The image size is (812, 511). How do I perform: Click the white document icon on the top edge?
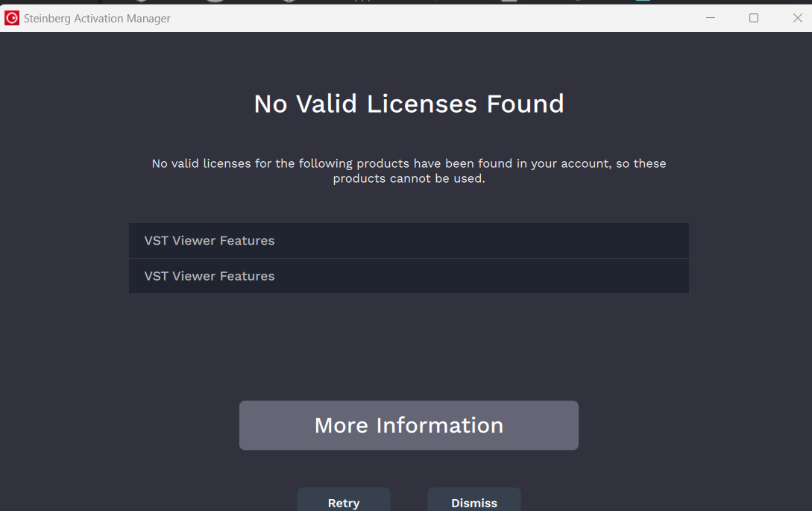pyautogui.click(x=509, y=2)
